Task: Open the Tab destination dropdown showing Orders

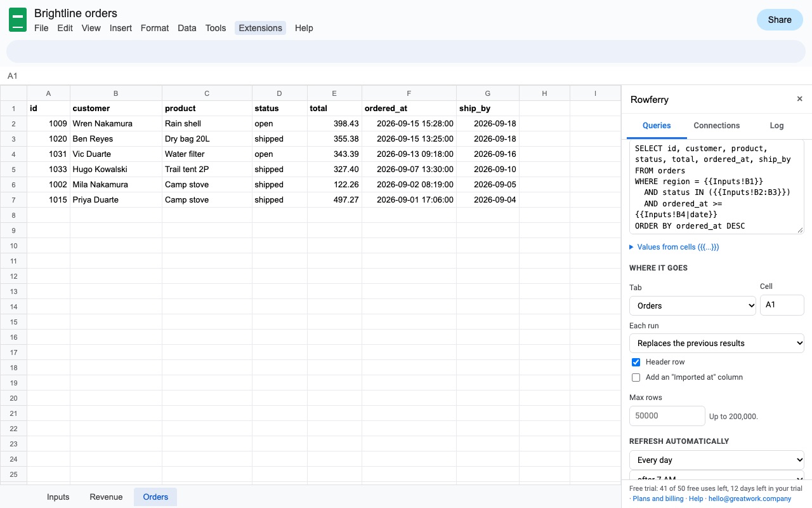Action: pos(693,305)
